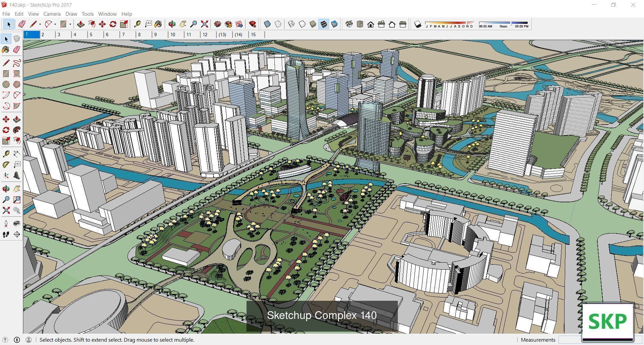644x345 pixels.
Task: Open the Tools menu
Action: click(88, 14)
